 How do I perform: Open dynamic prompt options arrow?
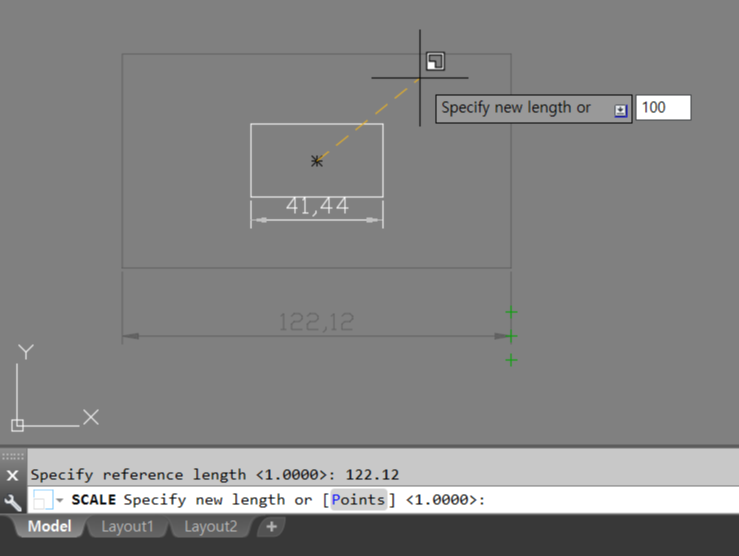(x=621, y=110)
